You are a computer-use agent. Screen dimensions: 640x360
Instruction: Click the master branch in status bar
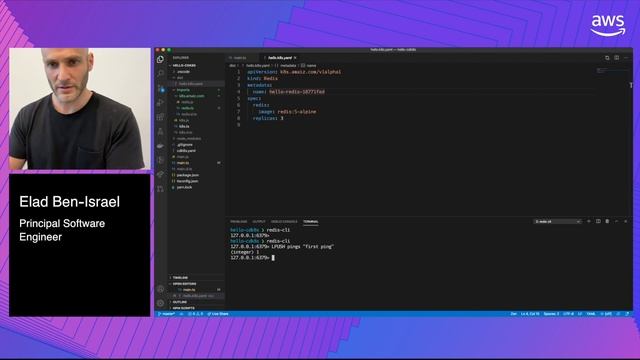tap(167, 314)
